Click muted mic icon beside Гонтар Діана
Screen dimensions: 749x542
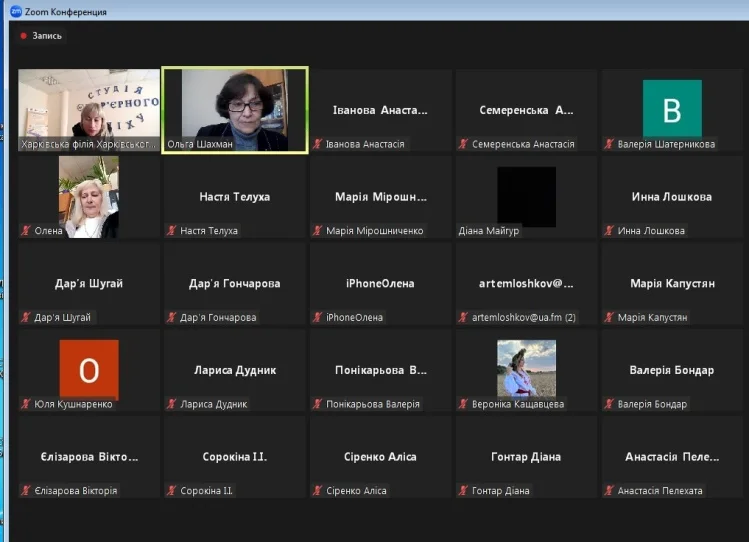pyautogui.click(x=463, y=491)
